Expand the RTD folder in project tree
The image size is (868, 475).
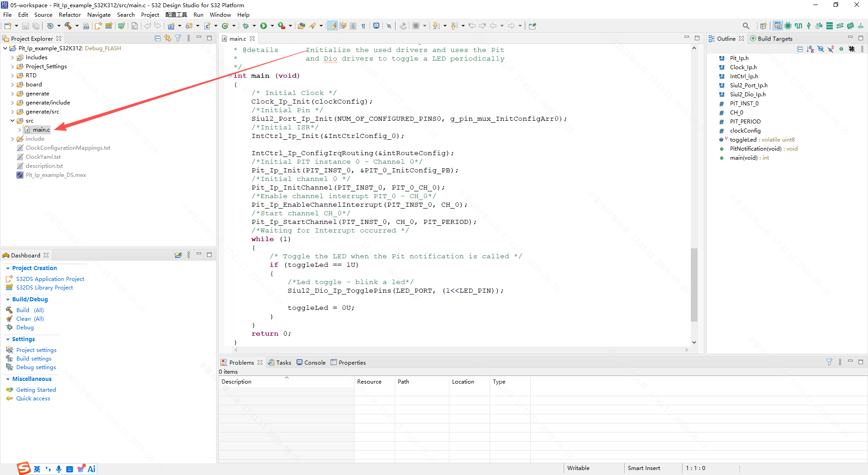[x=12, y=76]
